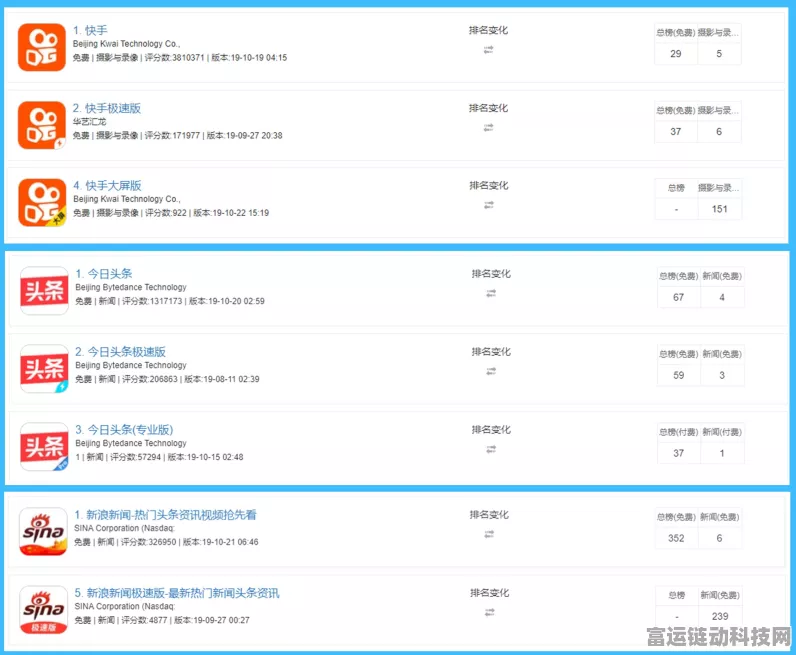
Task: Open the 新浪新闻极速版 sina app icon
Action: pyautogui.click(x=43, y=610)
